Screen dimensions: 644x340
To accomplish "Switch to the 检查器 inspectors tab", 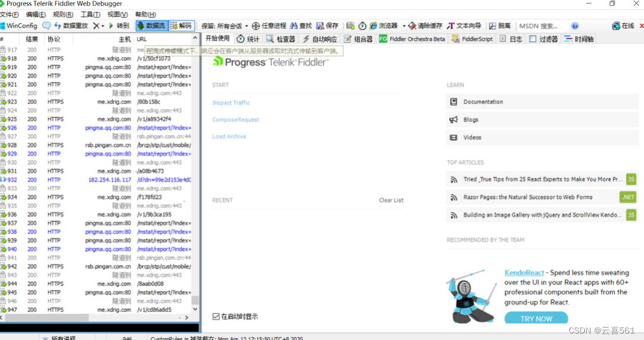I will pyautogui.click(x=280, y=39).
